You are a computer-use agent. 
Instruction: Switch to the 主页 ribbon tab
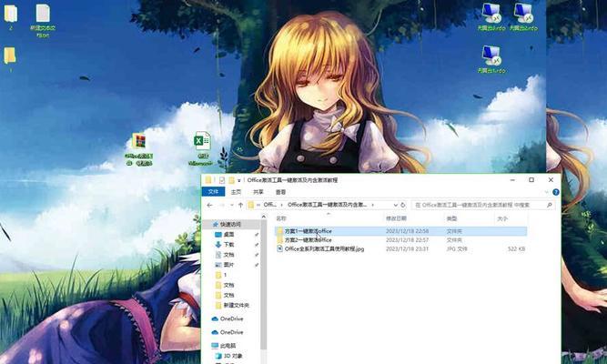(236, 192)
